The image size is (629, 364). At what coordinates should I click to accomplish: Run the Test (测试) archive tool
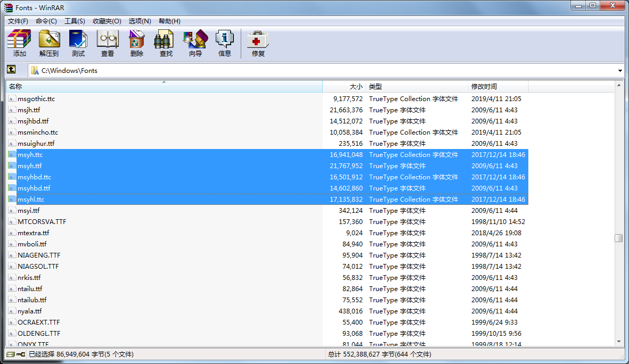pos(78,43)
